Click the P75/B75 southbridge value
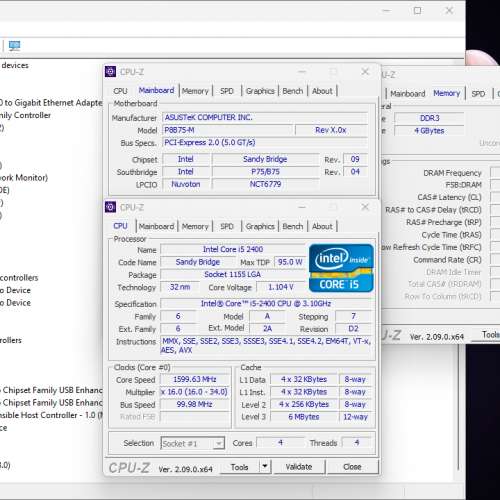Viewport: 500px width, 500px height. [265, 172]
